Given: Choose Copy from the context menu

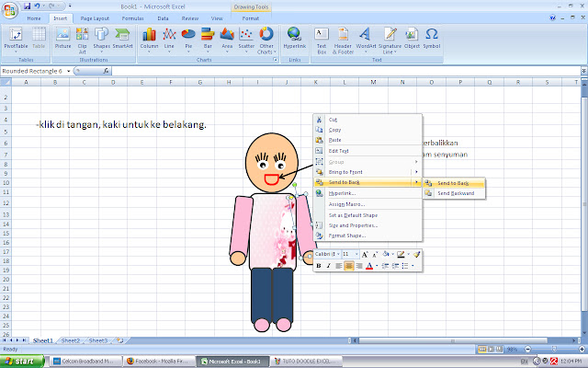Looking at the screenshot, I should [x=367, y=130].
